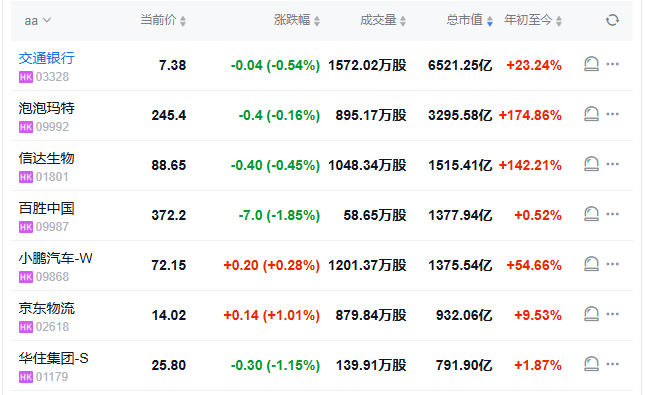Set alert bell for 信达生物

point(591,164)
